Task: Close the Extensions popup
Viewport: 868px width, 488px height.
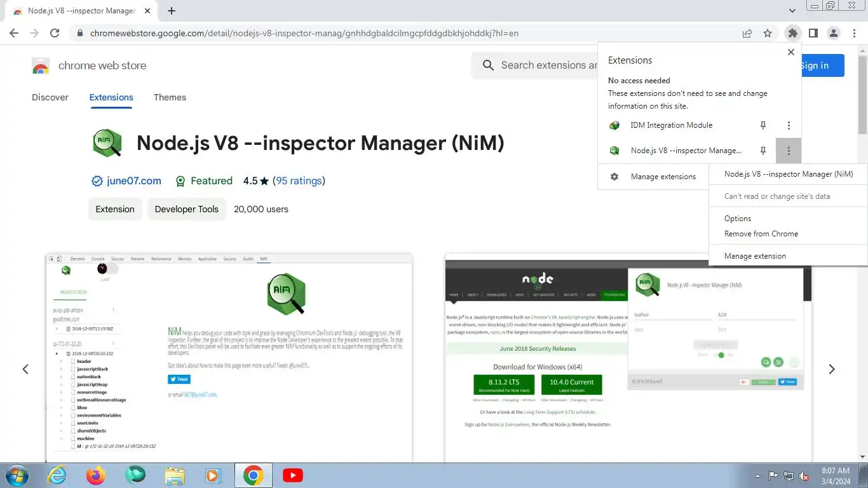Action: (x=790, y=52)
